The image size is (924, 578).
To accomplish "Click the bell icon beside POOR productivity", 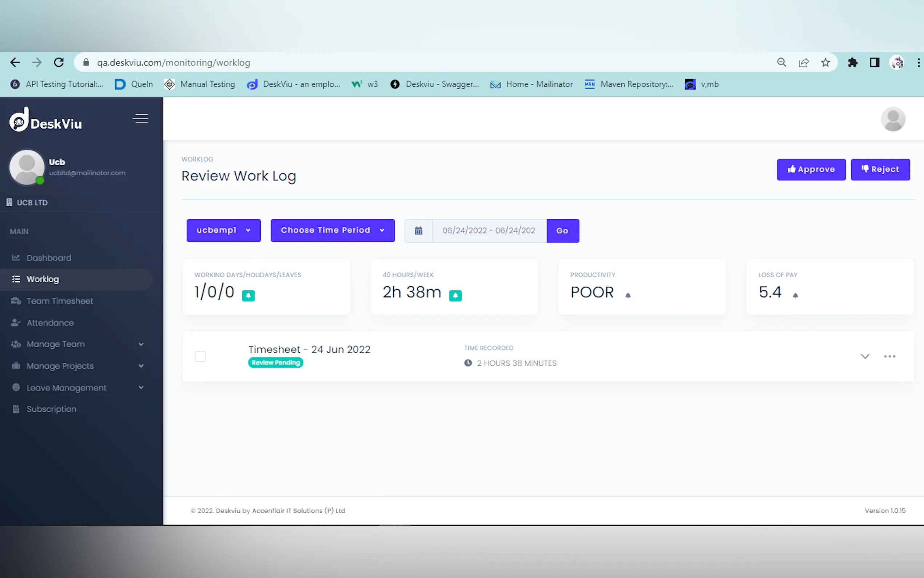I will tap(628, 296).
